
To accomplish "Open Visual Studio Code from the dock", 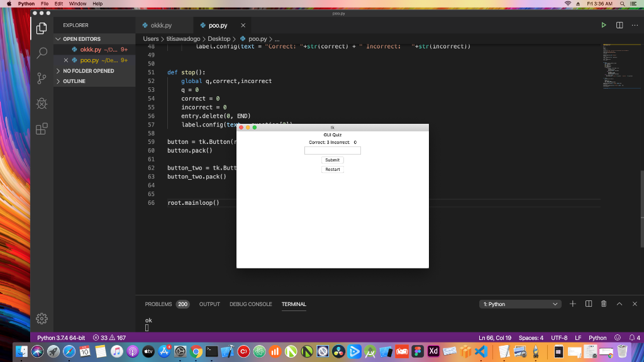I will tap(481, 351).
